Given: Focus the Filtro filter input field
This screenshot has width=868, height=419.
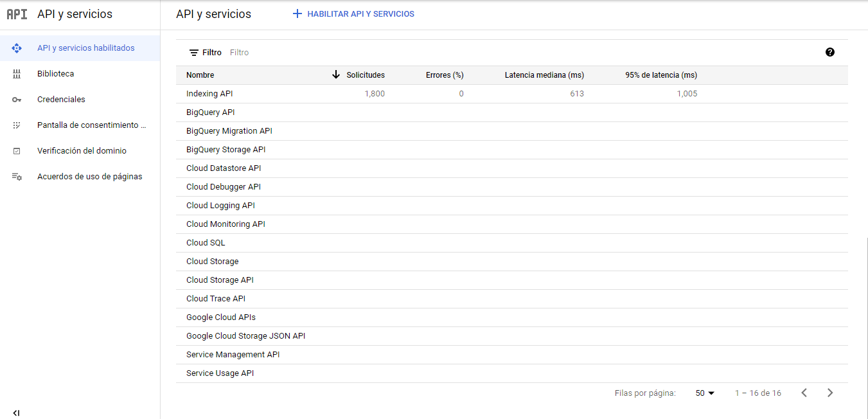Looking at the screenshot, I should pyautogui.click(x=524, y=53).
